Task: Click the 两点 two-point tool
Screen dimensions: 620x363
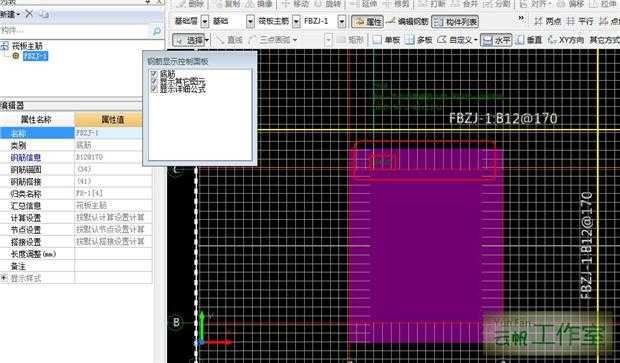Action: click(548, 21)
